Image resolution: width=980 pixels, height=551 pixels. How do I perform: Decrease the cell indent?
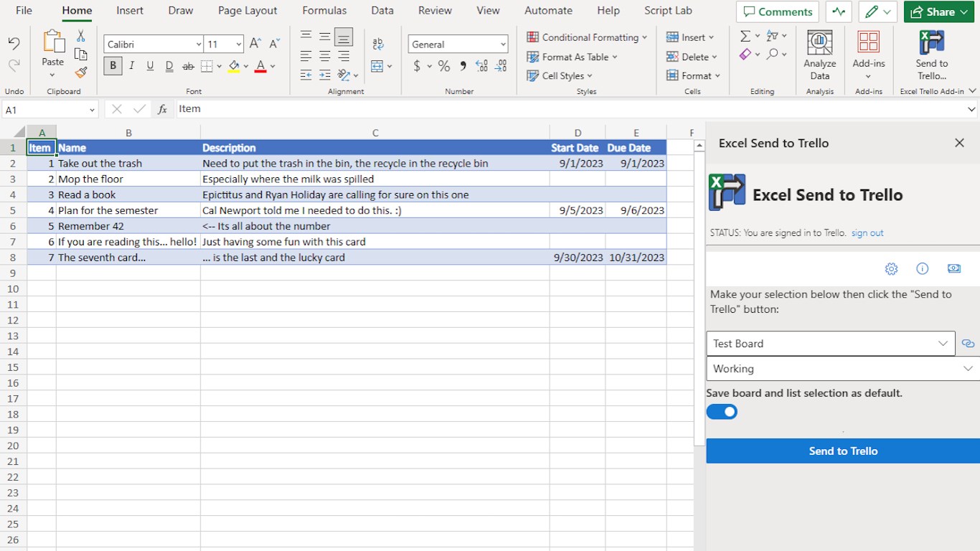tap(306, 75)
